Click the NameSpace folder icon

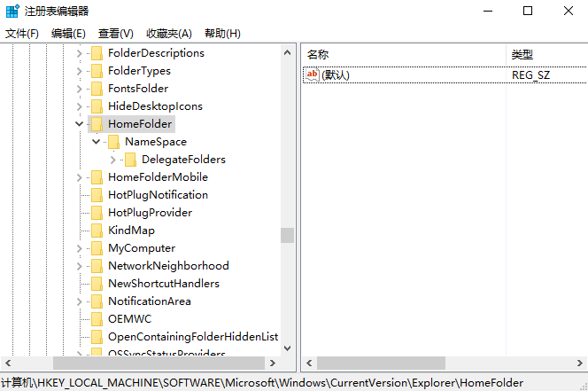[x=113, y=142]
